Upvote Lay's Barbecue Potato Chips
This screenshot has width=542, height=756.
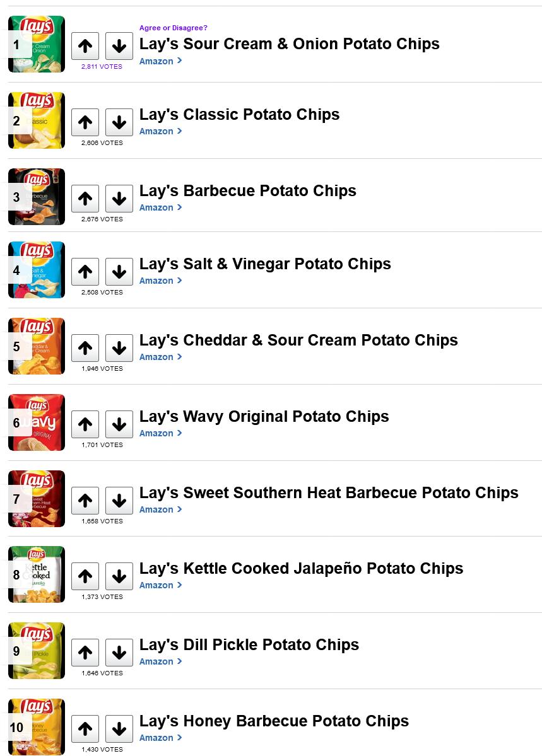(x=85, y=199)
